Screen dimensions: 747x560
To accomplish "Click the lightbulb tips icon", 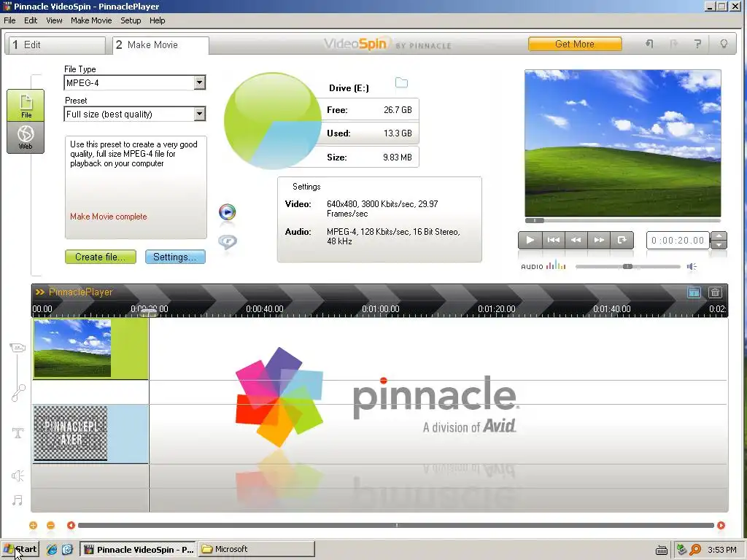I will point(724,44).
